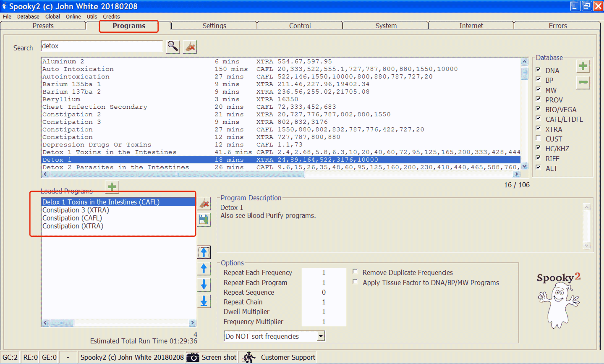The height and width of the screenshot is (364, 604).
Task: Click loaded programs horizontal scrollbar right arrow
Action: [193, 323]
